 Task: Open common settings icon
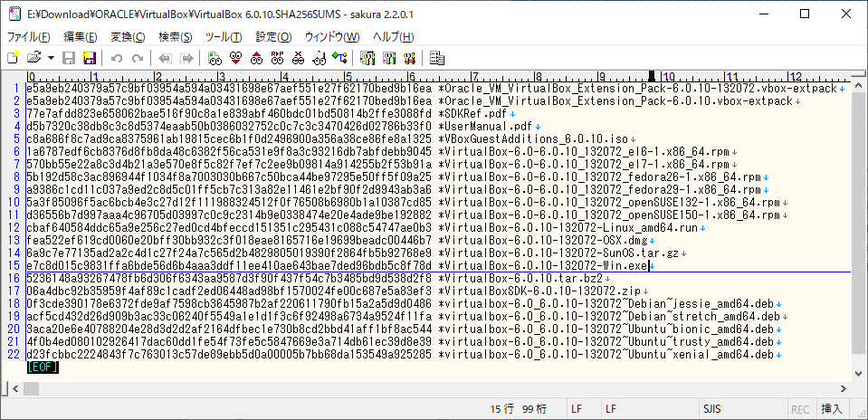coord(410,58)
